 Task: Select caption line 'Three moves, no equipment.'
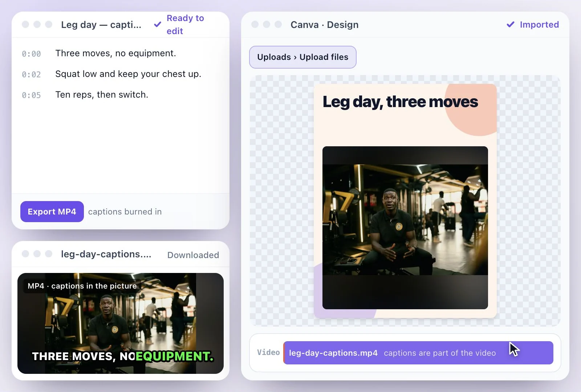coord(115,53)
